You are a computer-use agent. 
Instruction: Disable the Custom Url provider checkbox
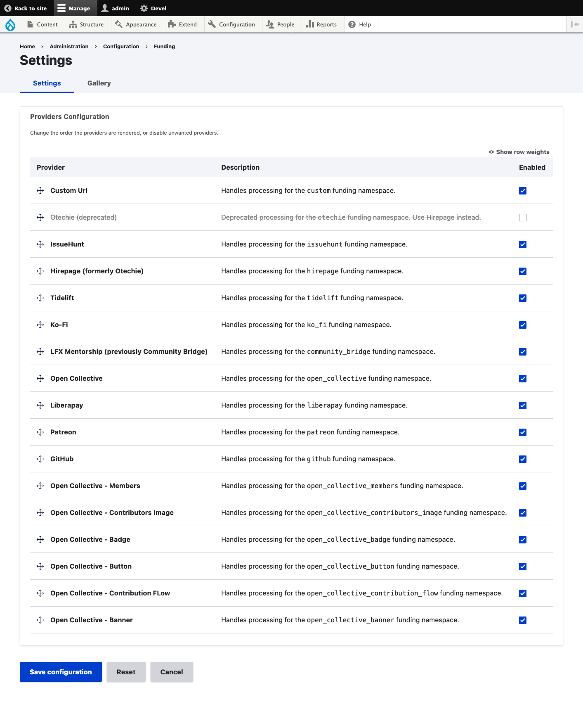coord(523,191)
